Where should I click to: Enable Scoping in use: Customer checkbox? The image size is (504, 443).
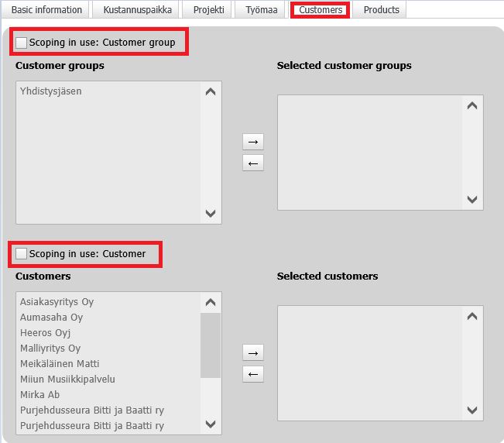click(22, 254)
